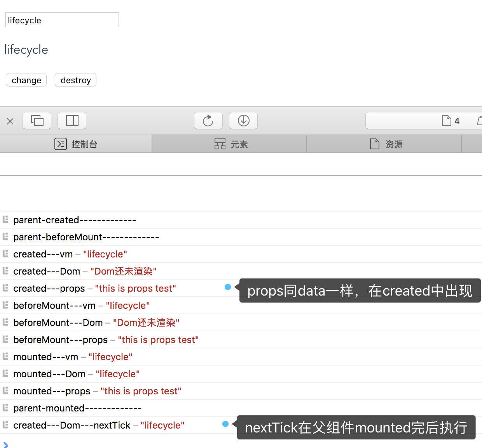Click the change button
This screenshot has width=482, height=448.
(x=26, y=80)
